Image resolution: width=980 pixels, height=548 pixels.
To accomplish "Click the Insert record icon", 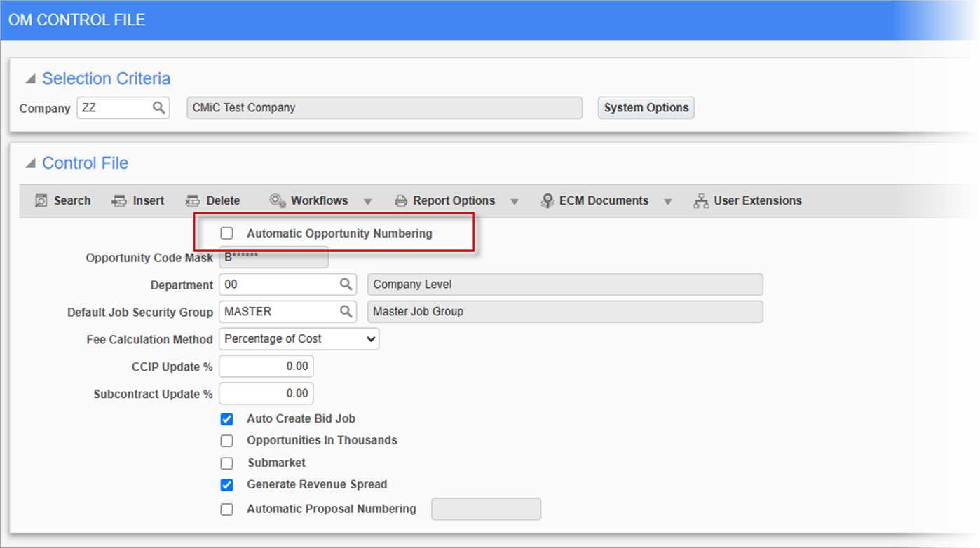I will (118, 201).
